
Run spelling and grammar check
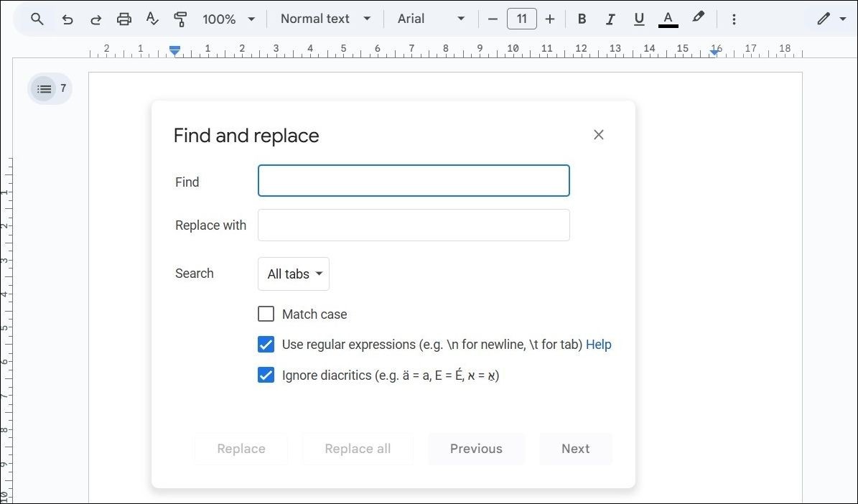[152, 19]
